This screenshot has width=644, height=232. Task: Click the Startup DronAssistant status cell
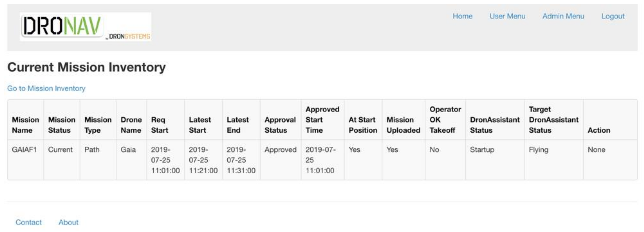482,150
